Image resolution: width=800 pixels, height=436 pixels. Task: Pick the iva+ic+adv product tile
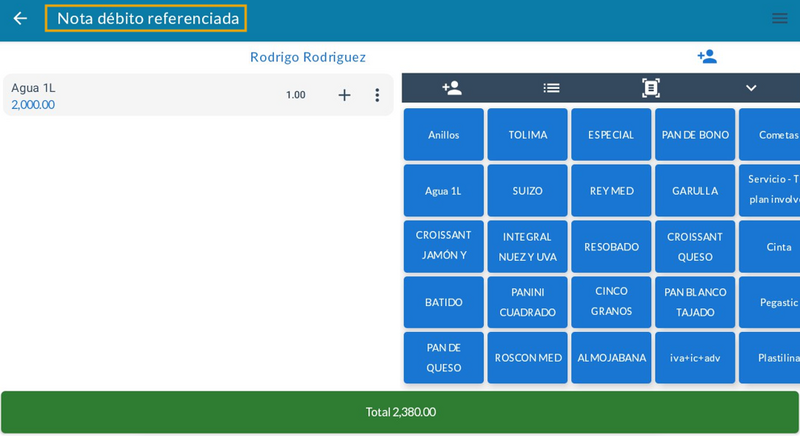pos(695,358)
